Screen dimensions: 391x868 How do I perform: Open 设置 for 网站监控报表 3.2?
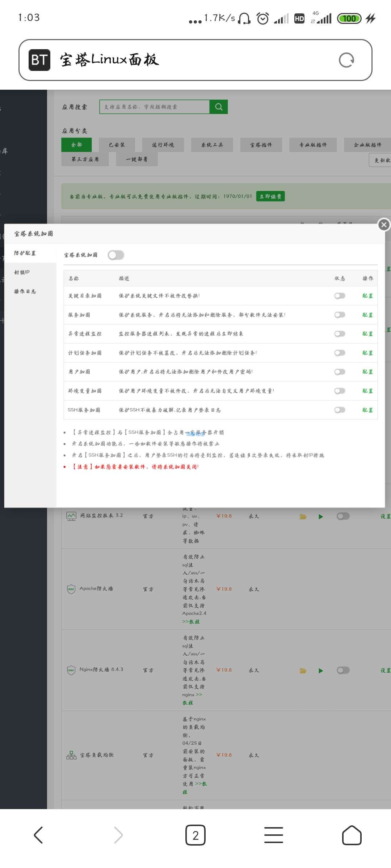[386, 516]
